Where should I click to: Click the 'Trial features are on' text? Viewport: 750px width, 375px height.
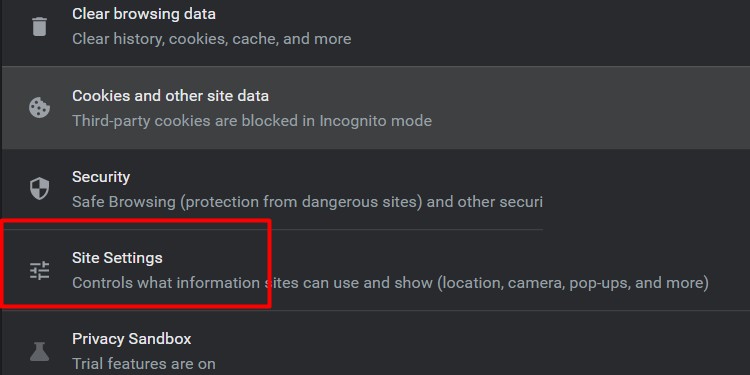tap(143, 364)
